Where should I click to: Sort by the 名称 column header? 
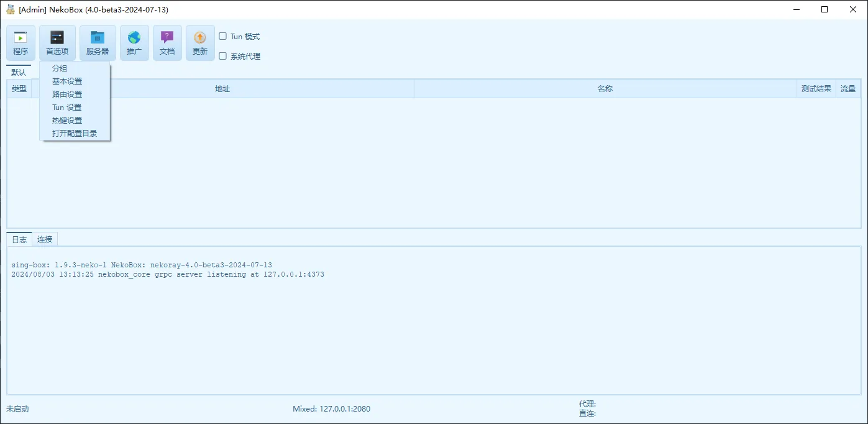click(x=605, y=89)
